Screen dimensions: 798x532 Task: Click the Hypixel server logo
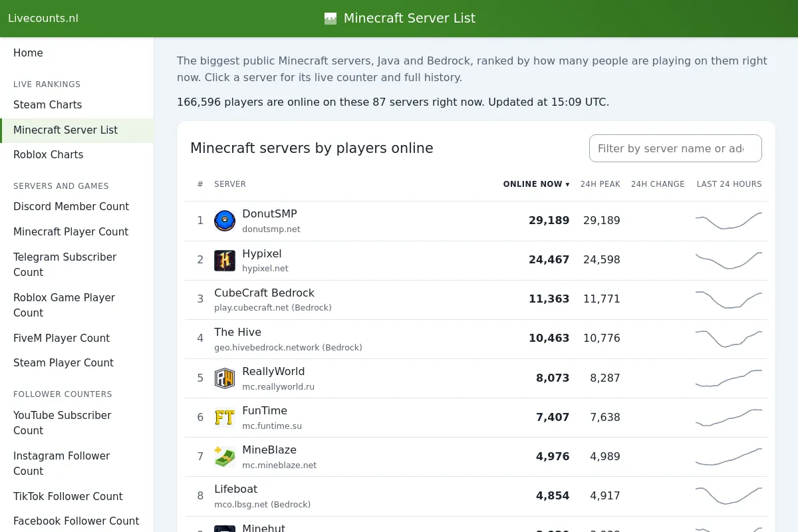click(225, 260)
